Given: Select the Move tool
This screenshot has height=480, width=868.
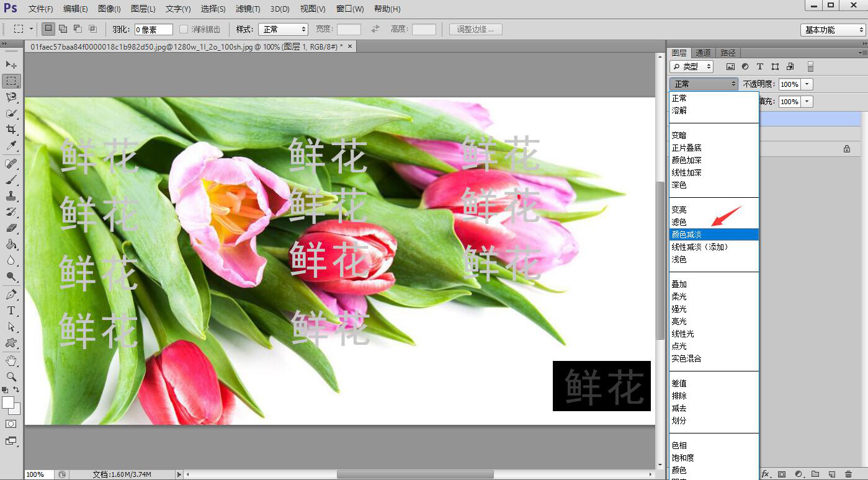Looking at the screenshot, I should click(11, 64).
